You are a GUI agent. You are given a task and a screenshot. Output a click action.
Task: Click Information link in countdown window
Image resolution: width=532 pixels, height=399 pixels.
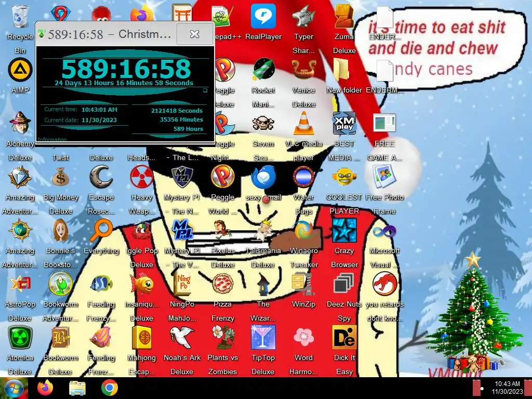pyautogui.click(x=52, y=139)
